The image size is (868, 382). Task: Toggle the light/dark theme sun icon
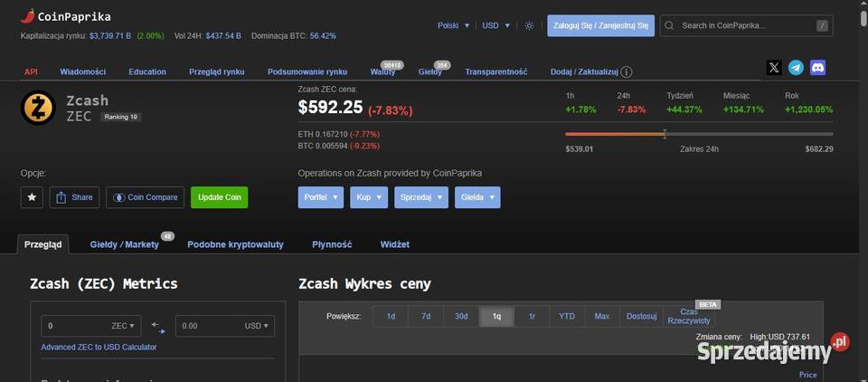529,25
